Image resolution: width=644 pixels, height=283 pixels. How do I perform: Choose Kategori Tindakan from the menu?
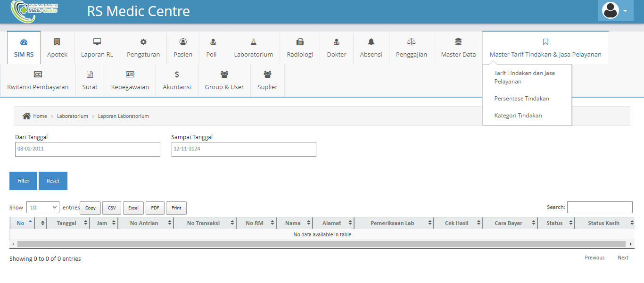tap(518, 116)
